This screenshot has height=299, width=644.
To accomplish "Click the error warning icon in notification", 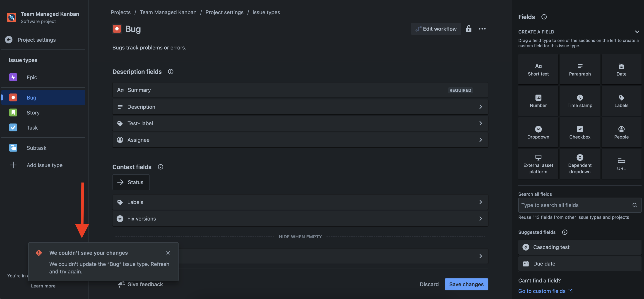I will (39, 253).
